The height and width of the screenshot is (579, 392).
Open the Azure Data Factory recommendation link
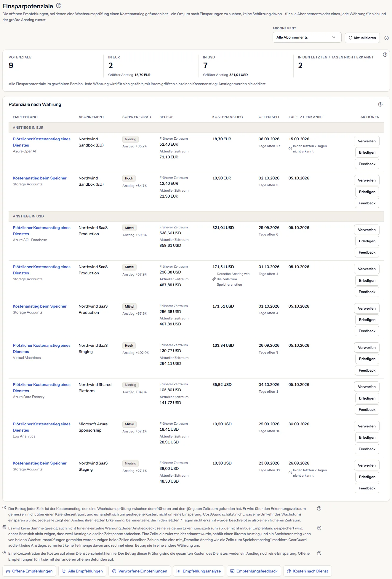tap(41, 388)
